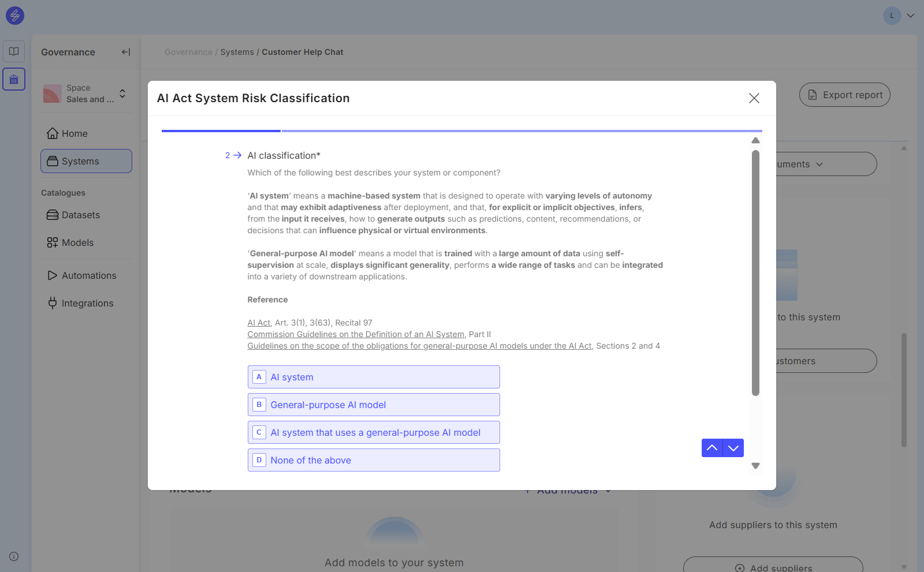Pick option C AI system using general-purpose model
924x572 pixels.
tap(374, 432)
